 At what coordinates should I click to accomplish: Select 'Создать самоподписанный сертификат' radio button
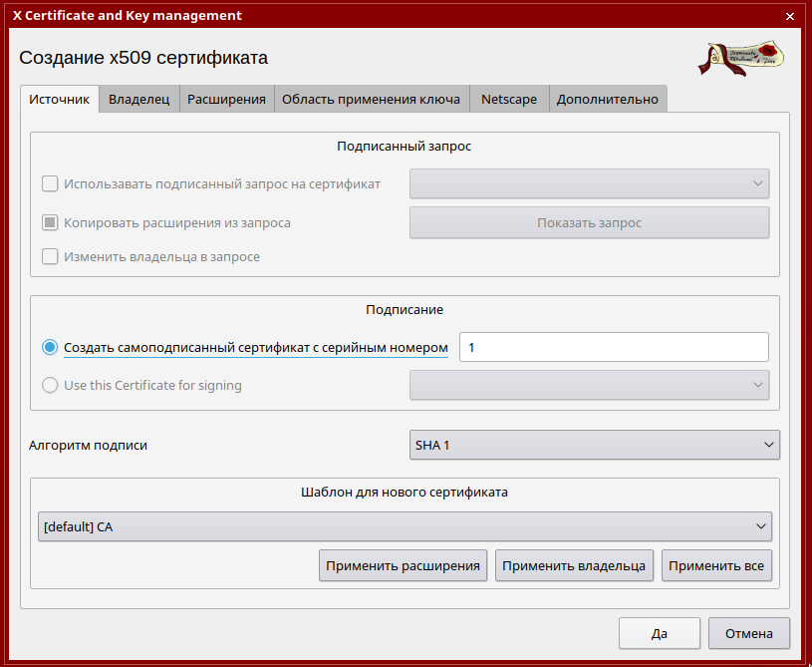click(x=50, y=347)
